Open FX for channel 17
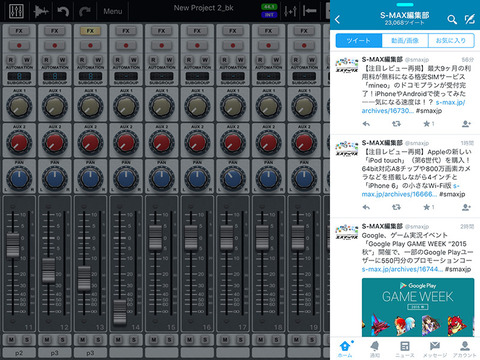480x360 pixels. tap(233, 31)
